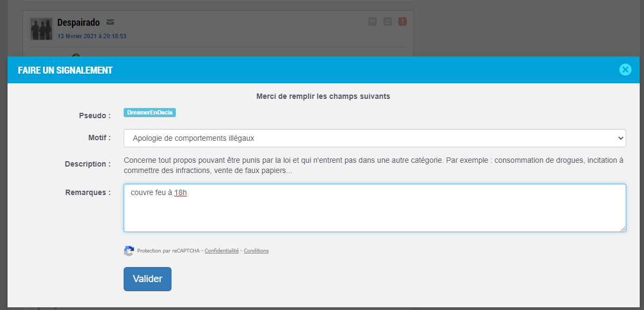Click the Remarques text area

(x=375, y=208)
